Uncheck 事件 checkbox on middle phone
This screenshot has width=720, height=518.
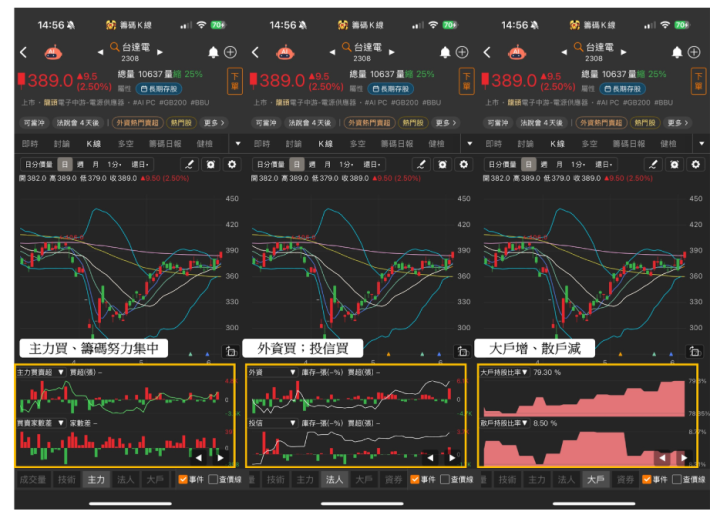[415, 479]
